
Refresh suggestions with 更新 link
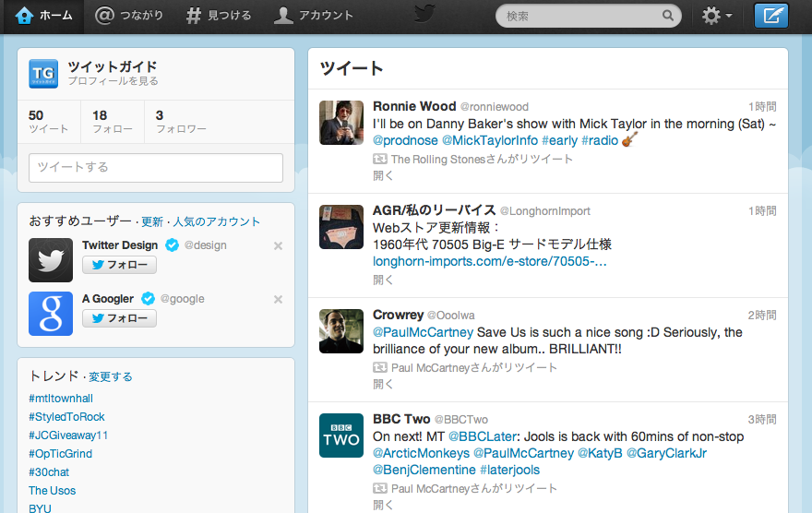coord(152,221)
